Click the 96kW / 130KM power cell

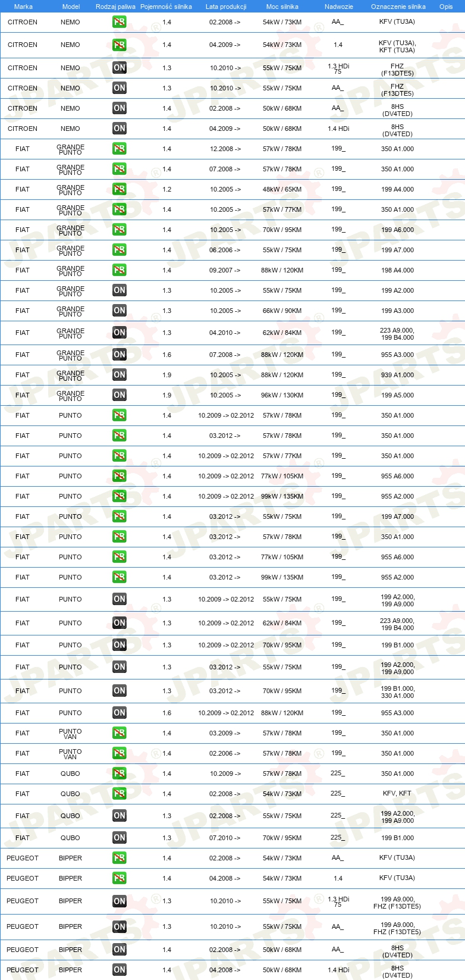tap(282, 395)
